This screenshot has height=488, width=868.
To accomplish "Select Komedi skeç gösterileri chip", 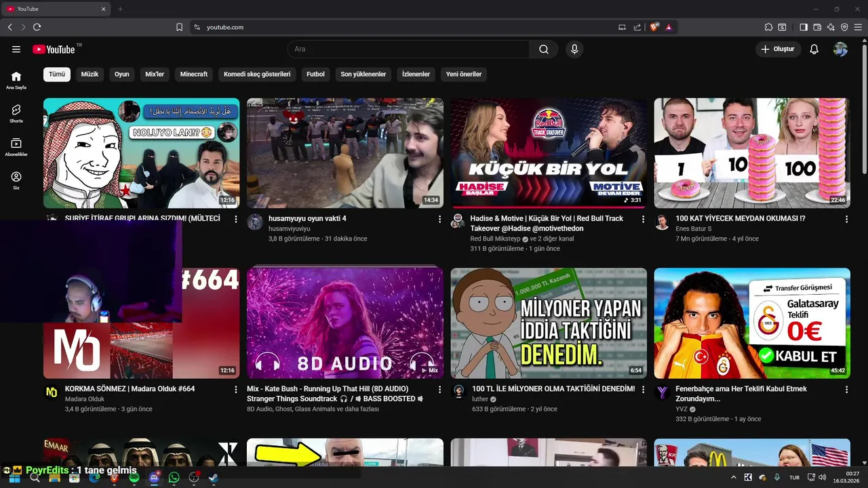I will point(257,74).
